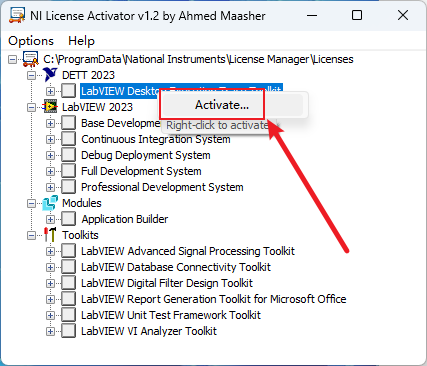This screenshot has height=366, width=427.
Task: Expand the Base Development System row
Action: [50, 123]
